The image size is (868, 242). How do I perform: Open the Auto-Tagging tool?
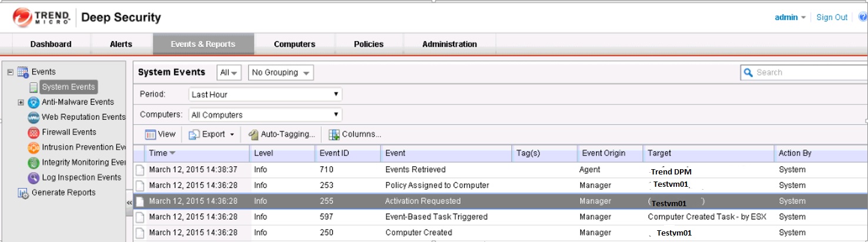[282, 135]
